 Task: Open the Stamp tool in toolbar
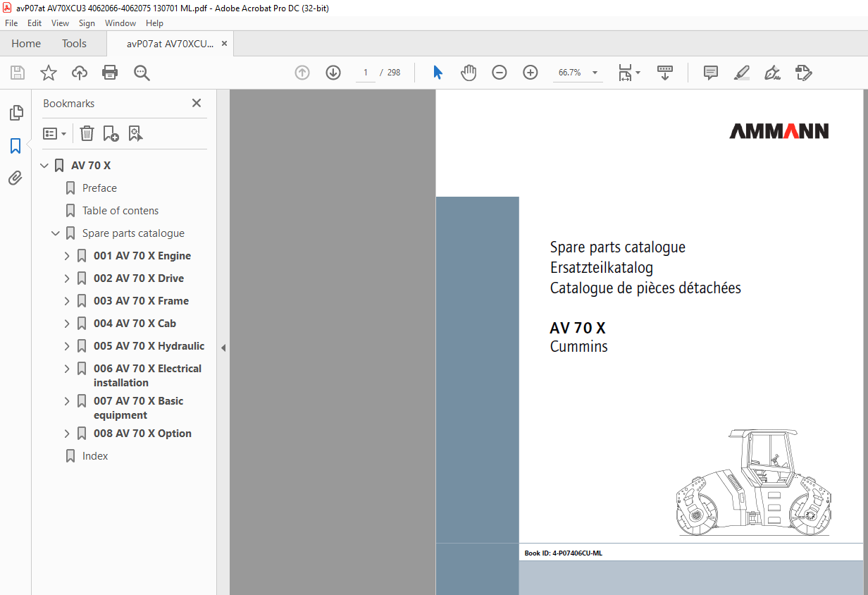(804, 73)
